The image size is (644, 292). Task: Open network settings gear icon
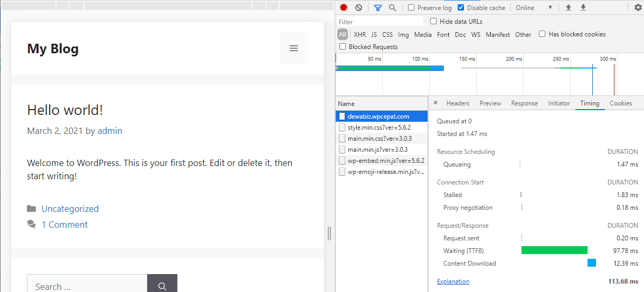[x=638, y=8]
